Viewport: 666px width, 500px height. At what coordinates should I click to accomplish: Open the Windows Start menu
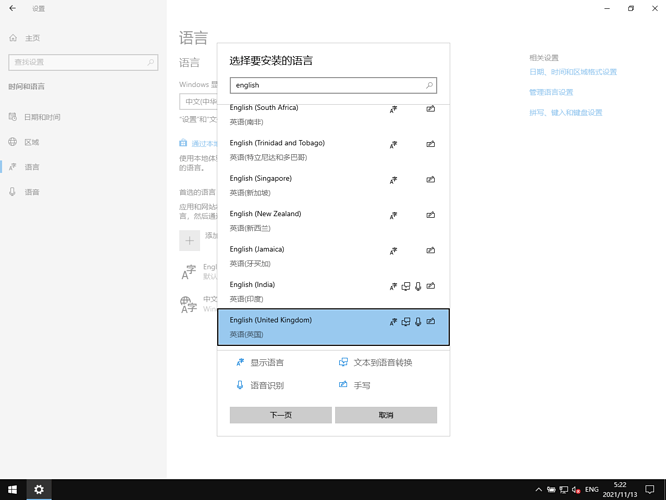pyautogui.click(x=12, y=490)
